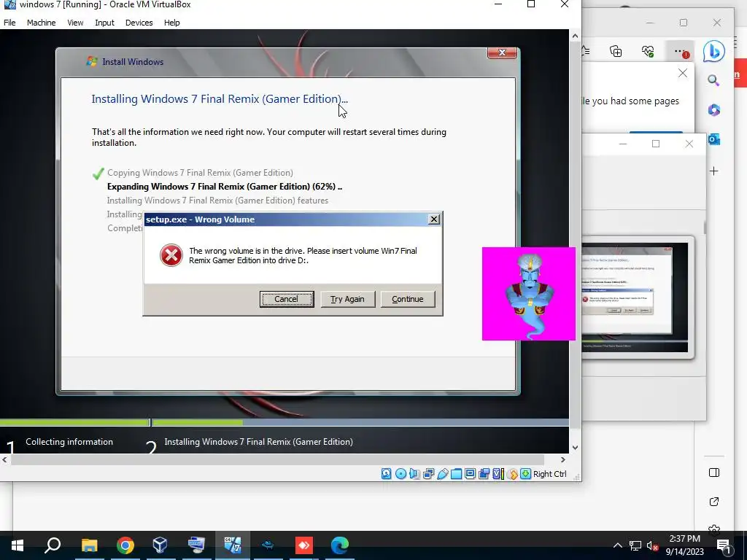Close the setup.exe Wrong Volume dialog

[433, 219]
